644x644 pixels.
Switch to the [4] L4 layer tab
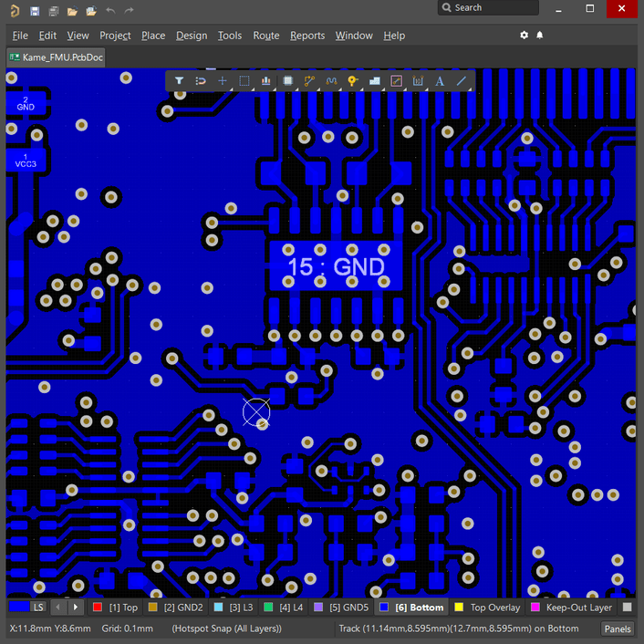pos(283,607)
